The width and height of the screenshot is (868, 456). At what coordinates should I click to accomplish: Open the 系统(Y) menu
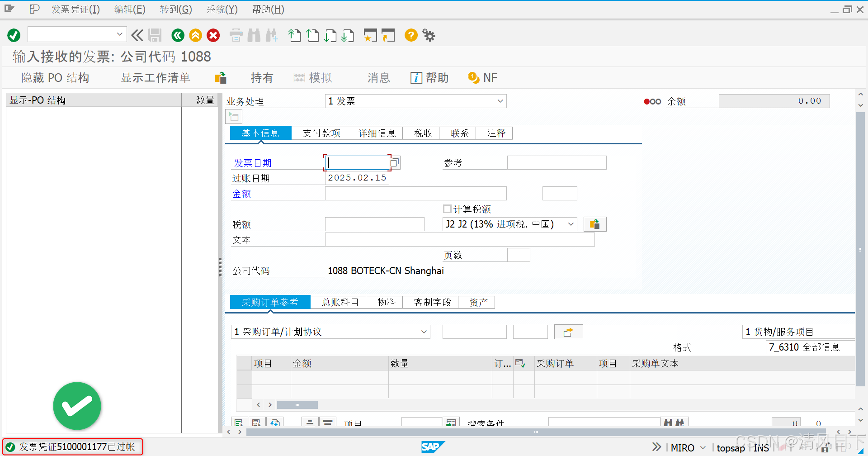pyautogui.click(x=221, y=9)
